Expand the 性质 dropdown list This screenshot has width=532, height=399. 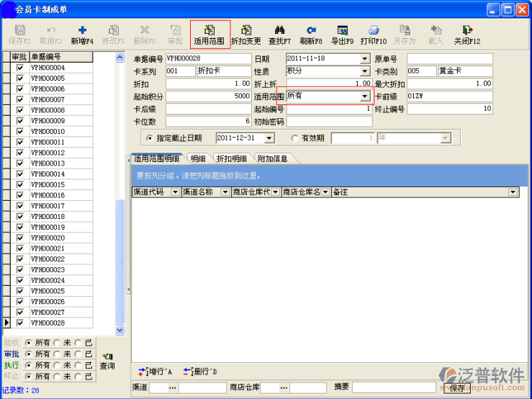coord(364,72)
